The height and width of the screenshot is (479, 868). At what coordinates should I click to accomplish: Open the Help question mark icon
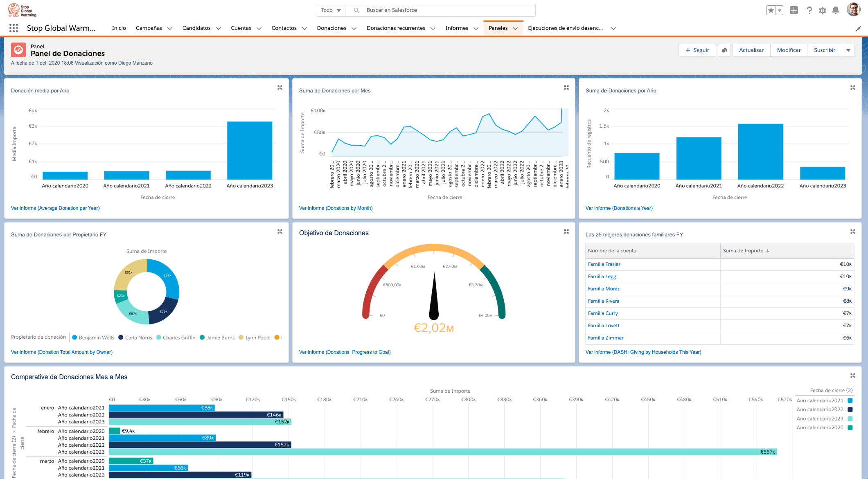click(x=809, y=10)
